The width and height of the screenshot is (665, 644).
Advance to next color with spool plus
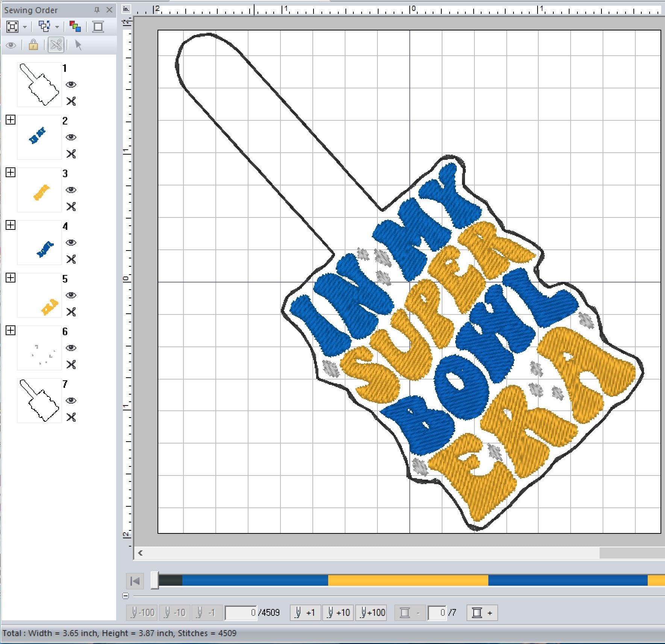482,613
